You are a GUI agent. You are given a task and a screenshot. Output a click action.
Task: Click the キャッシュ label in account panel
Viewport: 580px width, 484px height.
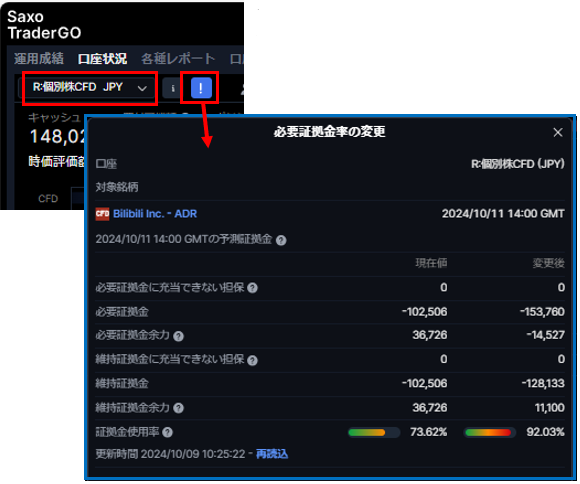[54, 118]
